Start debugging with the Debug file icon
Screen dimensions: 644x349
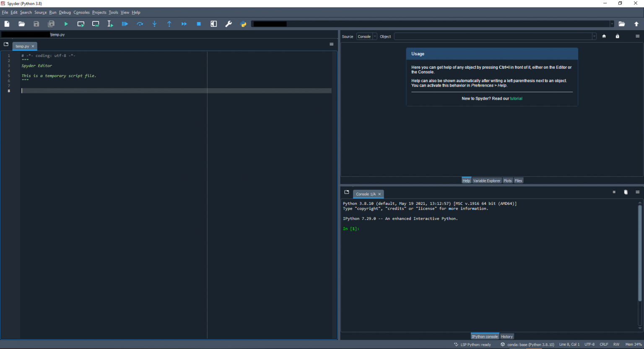pos(125,24)
